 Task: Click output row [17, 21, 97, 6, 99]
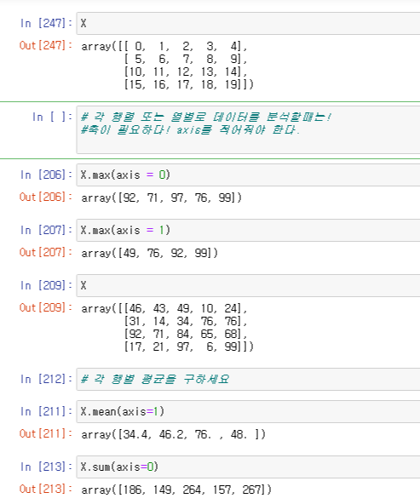[189, 347]
